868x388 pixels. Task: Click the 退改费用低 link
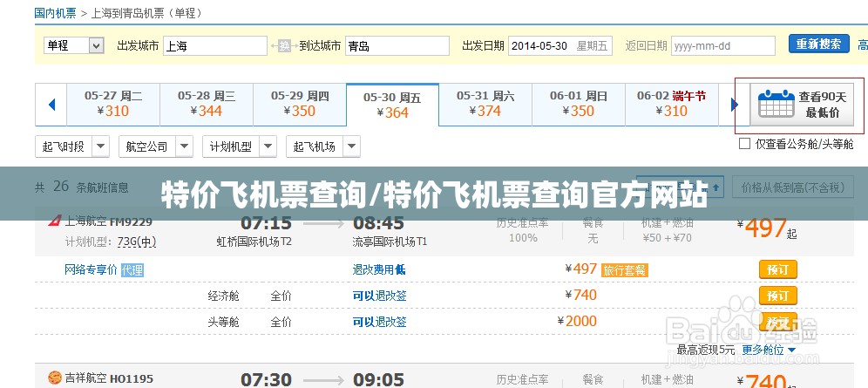[379, 269]
